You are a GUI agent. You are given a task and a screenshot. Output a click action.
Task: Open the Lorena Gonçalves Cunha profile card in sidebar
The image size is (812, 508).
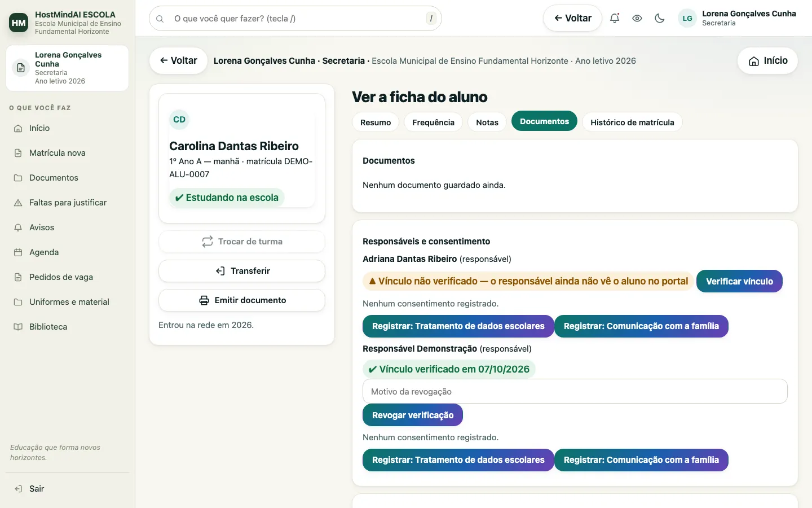click(x=67, y=68)
